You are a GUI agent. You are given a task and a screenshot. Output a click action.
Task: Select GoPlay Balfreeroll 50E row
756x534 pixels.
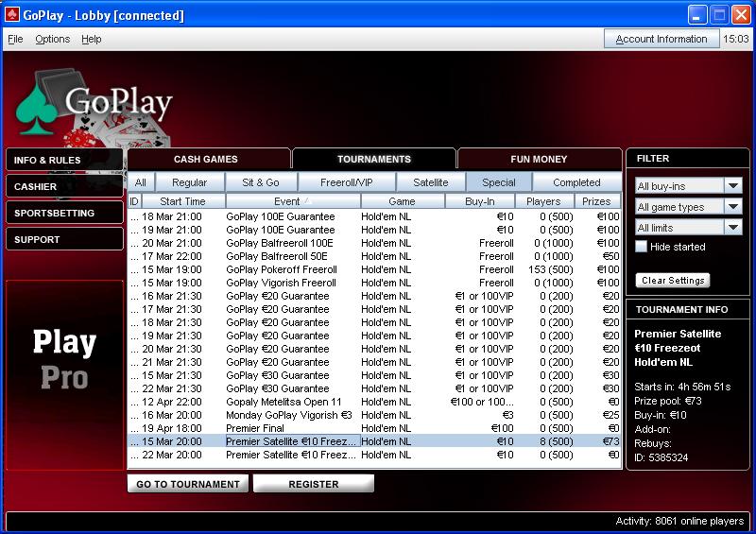374,256
